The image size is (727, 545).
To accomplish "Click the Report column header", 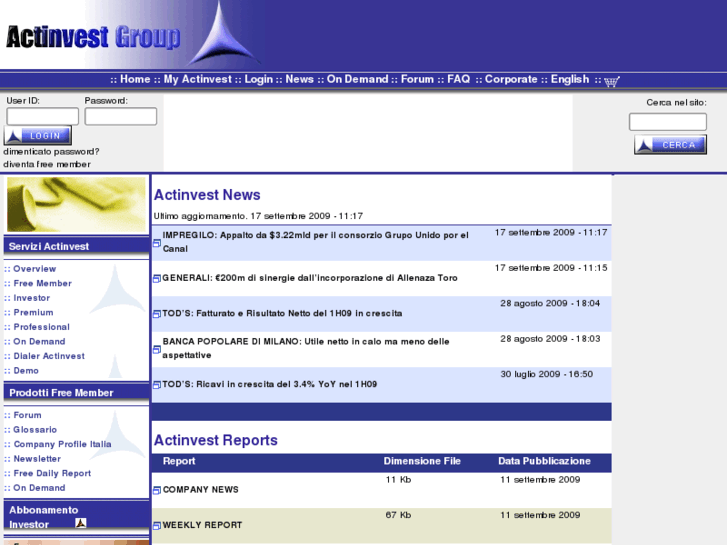I will (x=179, y=461).
